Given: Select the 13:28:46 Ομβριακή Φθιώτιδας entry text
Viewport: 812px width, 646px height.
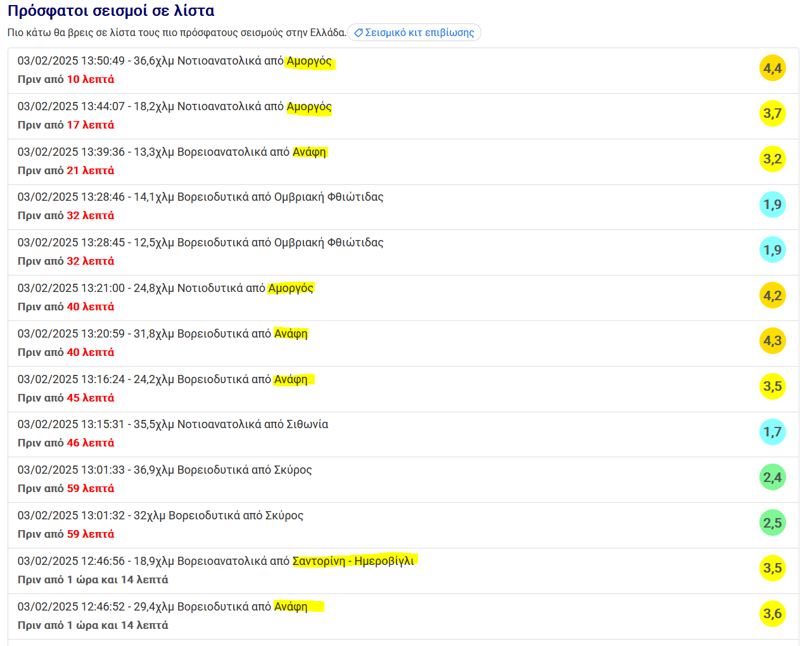Looking at the screenshot, I should [x=201, y=197].
